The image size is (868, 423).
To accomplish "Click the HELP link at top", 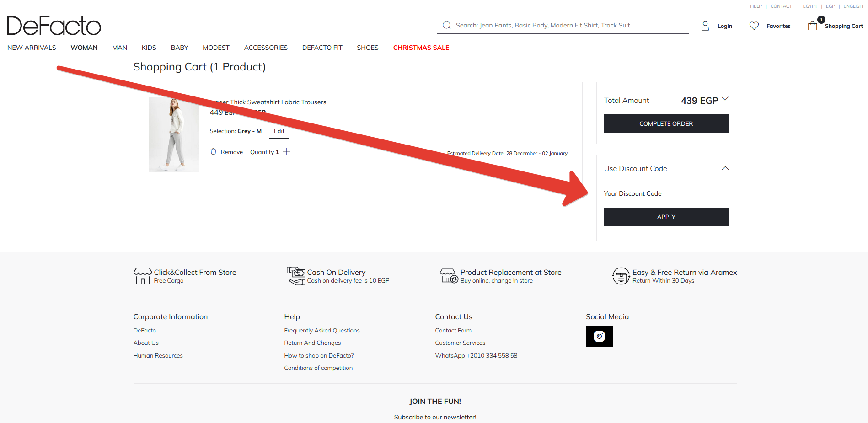I will tap(756, 6).
